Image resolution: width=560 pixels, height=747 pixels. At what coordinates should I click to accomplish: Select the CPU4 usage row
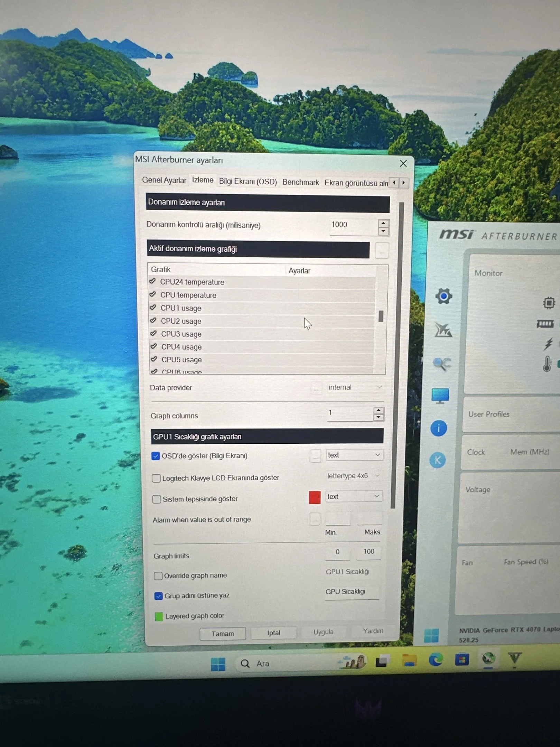(262, 347)
